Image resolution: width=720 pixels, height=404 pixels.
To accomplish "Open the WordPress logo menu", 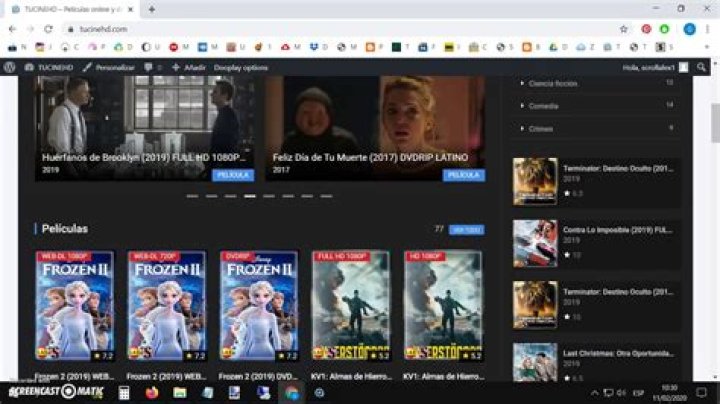I will [9, 67].
